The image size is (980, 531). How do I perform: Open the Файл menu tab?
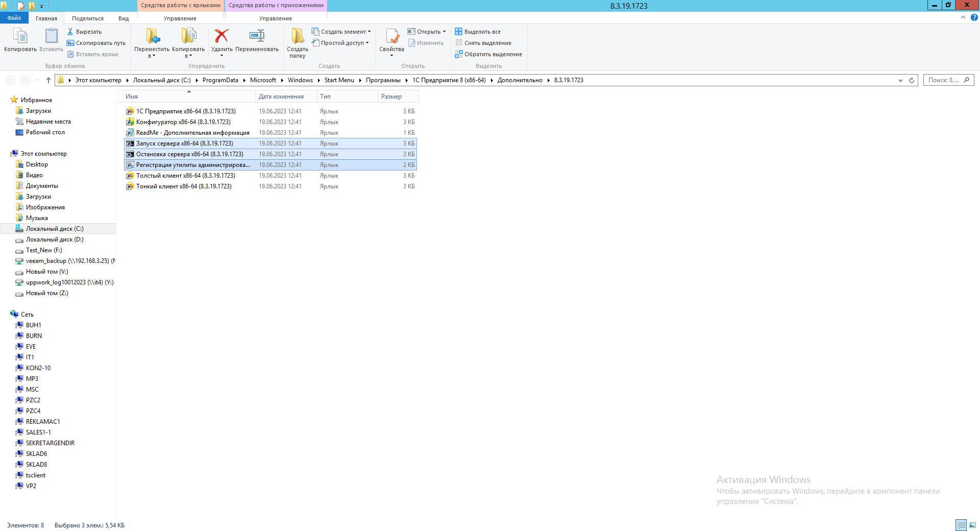[14, 18]
